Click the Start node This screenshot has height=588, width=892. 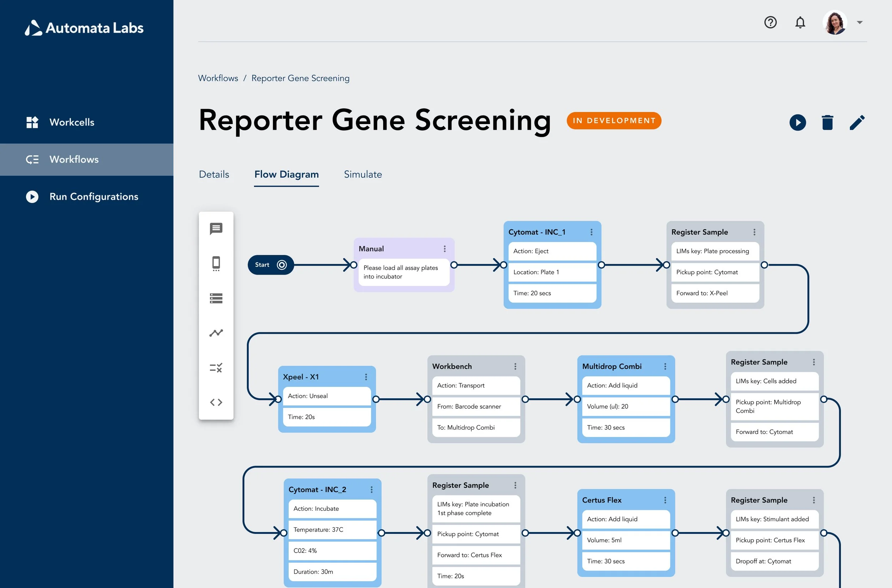270,265
